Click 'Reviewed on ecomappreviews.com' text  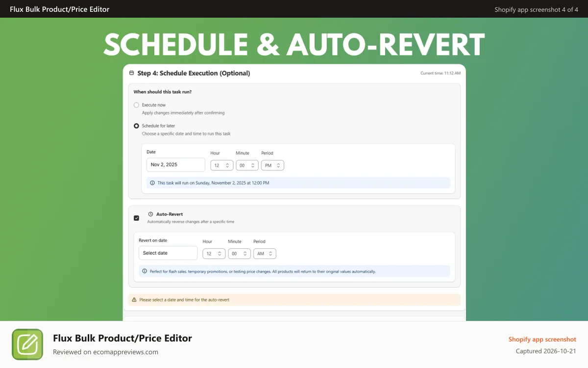coord(106,352)
